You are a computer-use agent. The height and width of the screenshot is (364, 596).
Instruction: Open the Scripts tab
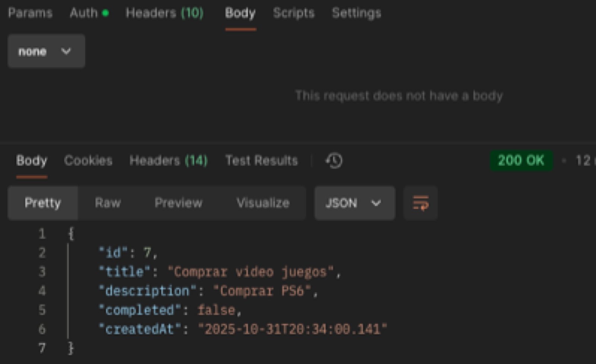(x=294, y=13)
